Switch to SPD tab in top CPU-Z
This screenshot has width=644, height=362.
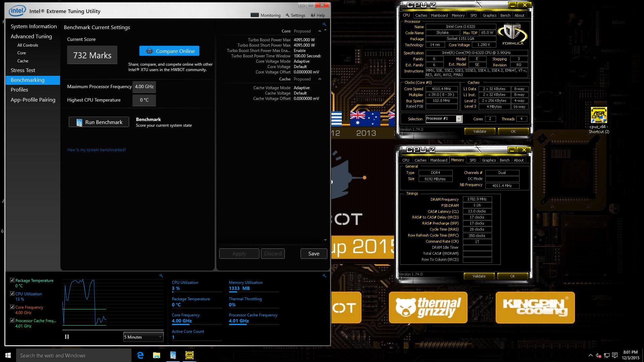point(473,15)
